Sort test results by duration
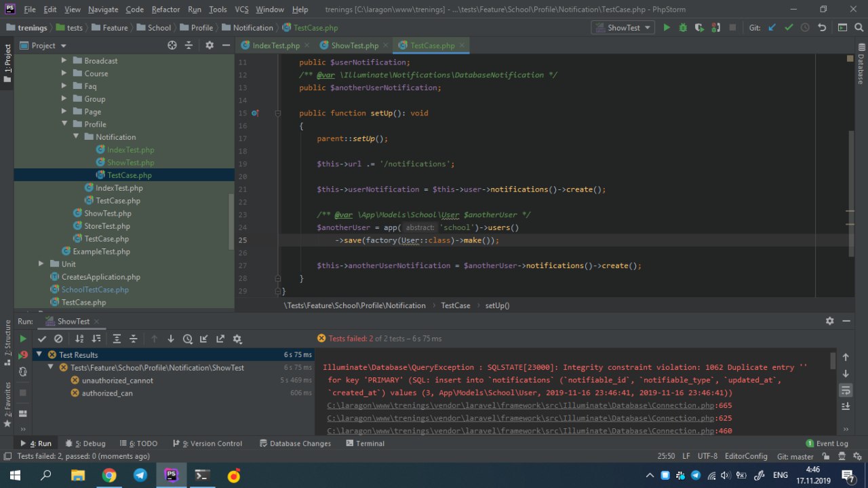The height and width of the screenshot is (488, 868). click(x=96, y=339)
